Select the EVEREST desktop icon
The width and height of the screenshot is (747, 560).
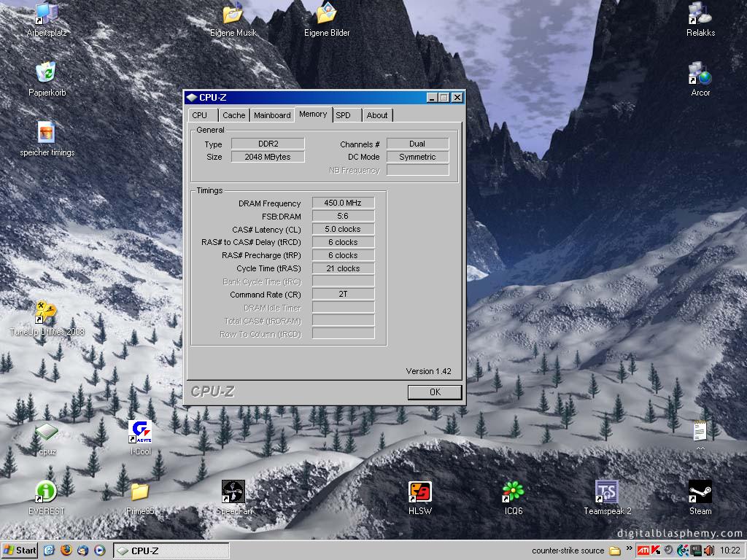click(x=46, y=492)
